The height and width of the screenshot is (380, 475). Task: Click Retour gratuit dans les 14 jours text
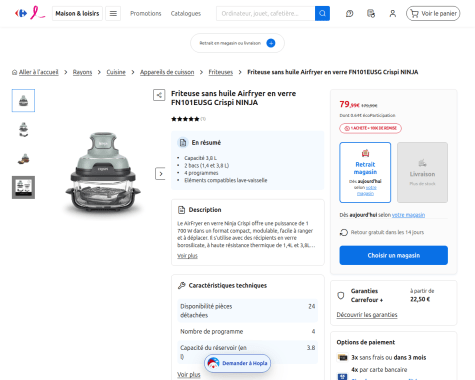[x=387, y=232]
